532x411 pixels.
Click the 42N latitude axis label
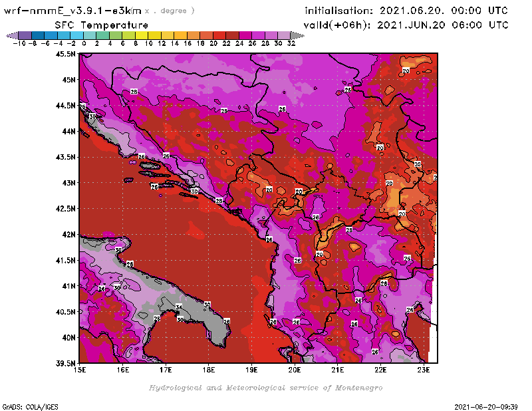coord(68,235)
